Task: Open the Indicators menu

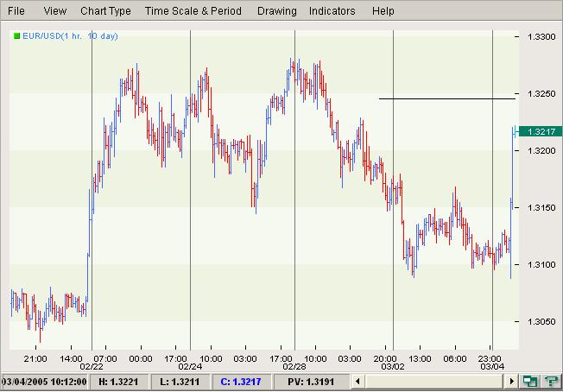Action: (x=332, y=10)
